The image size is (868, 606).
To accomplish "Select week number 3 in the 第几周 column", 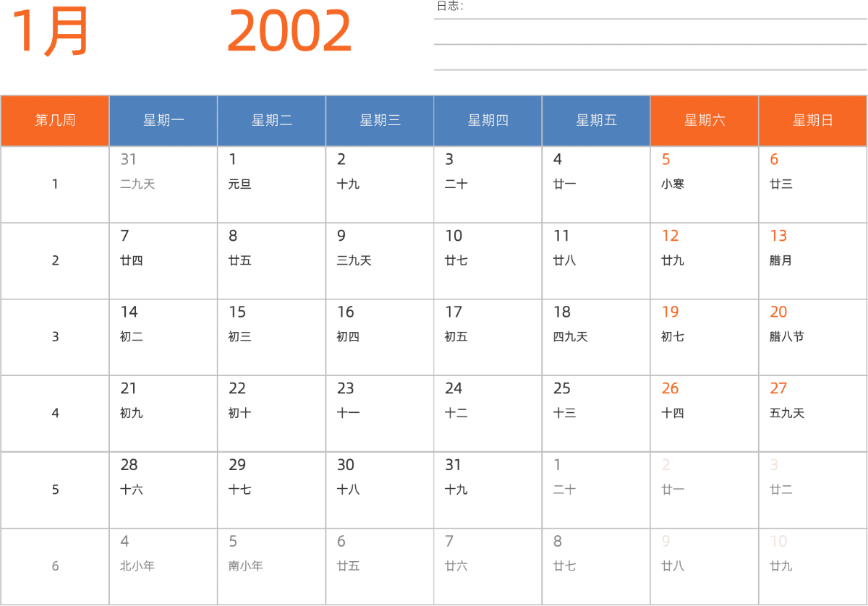I will (55, 337).
